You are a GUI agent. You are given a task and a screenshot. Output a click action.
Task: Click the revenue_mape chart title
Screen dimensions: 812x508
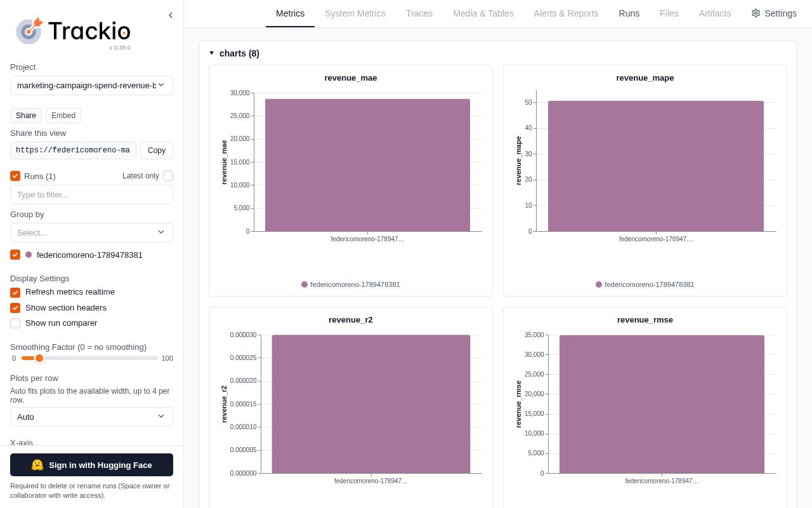(x=645, y=78)
